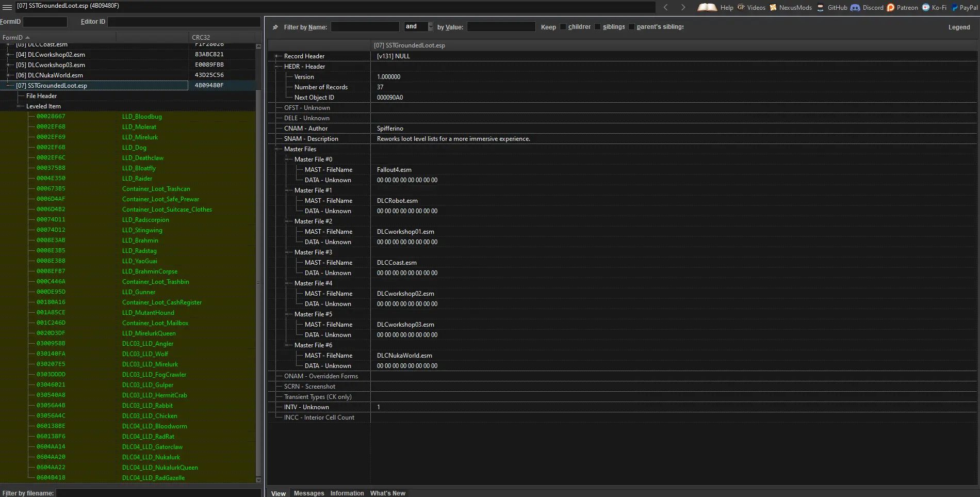Open the What's New tab
The image size is (980, 497).
pos(387,493)
